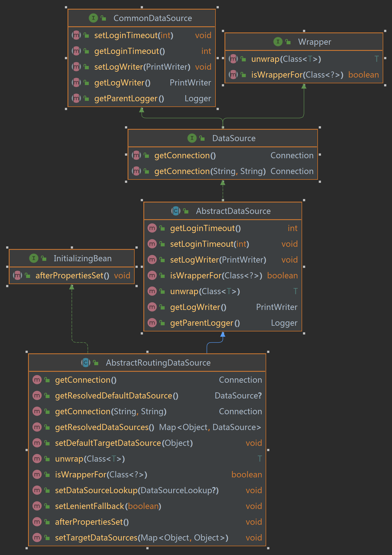Click the lock icon on the DataSource header
The height and width of the screenshot is (555, 392).
tap(201, 138)
